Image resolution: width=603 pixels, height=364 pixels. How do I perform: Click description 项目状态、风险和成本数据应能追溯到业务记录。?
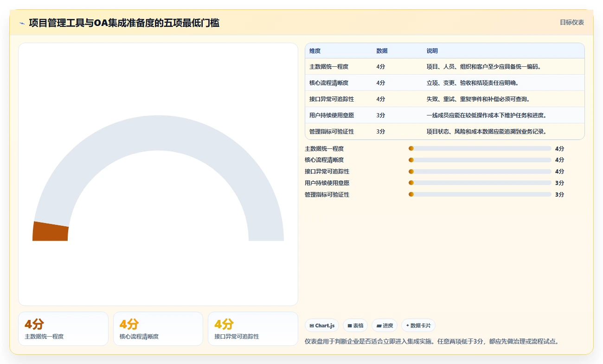pyautogui.click(x=487, y=132)
